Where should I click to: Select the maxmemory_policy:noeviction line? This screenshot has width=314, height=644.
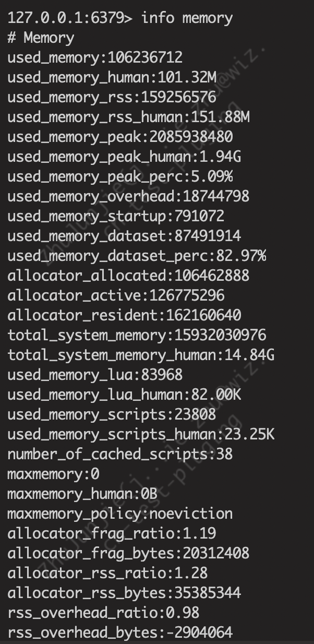click(x=120, y=514)
